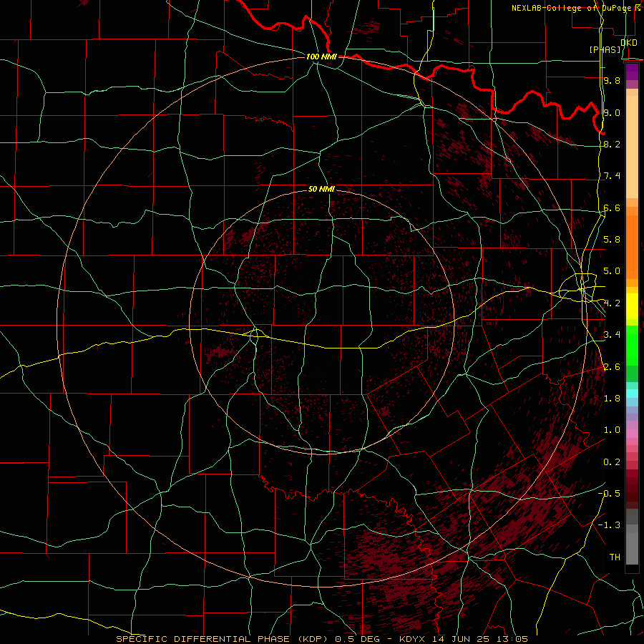Screen dimensions: 644x644
Task: Click the TH threshold label on the scale
Action: [x=615, y=557]
